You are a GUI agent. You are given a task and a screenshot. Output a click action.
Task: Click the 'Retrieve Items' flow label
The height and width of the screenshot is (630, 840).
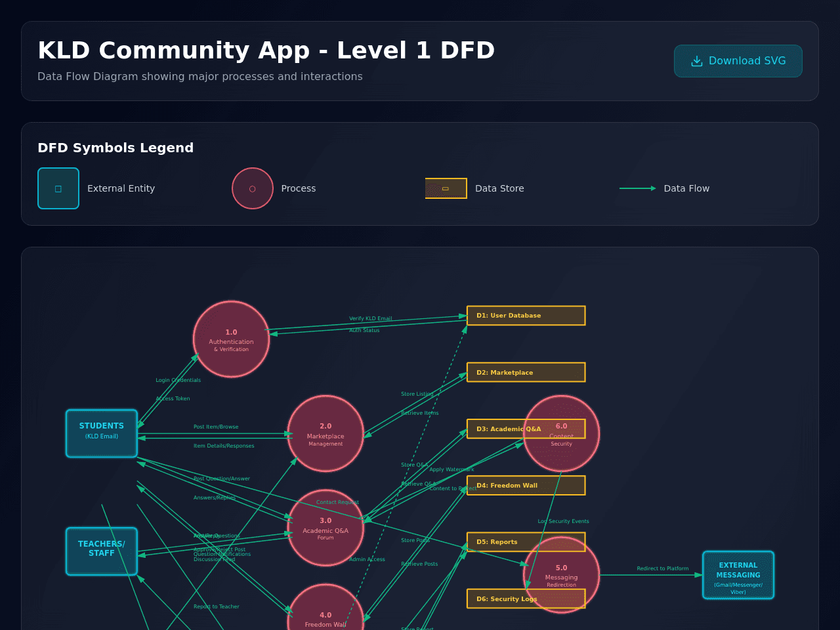tap(420, 413)
